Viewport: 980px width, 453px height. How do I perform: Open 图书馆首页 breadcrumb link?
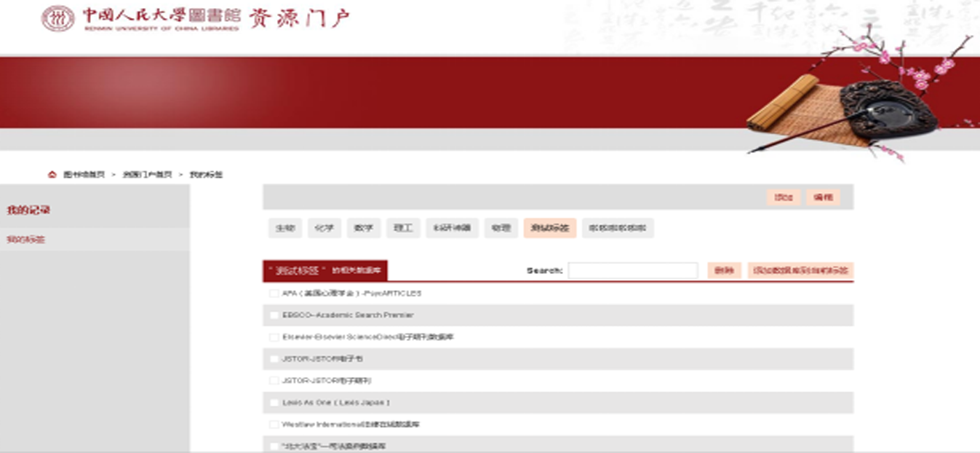[x=84, y=175]
